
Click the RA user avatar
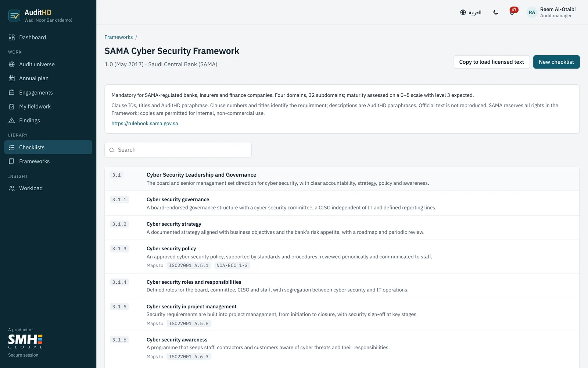pyautogui.click(x=532, y=12)
